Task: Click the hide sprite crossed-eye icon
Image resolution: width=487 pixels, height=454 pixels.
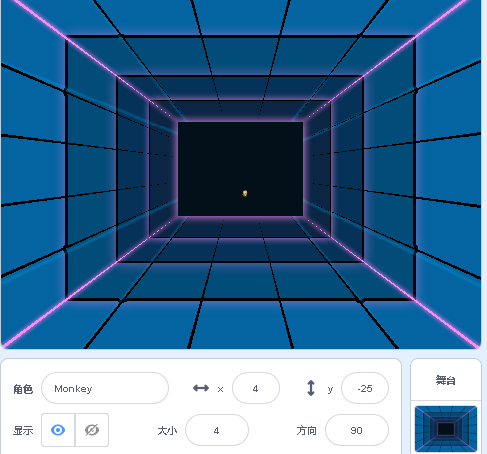Action: (92, 430)
